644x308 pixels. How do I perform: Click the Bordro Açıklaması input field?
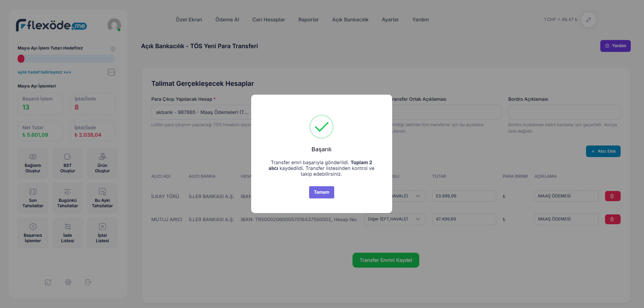pos(564,112)
